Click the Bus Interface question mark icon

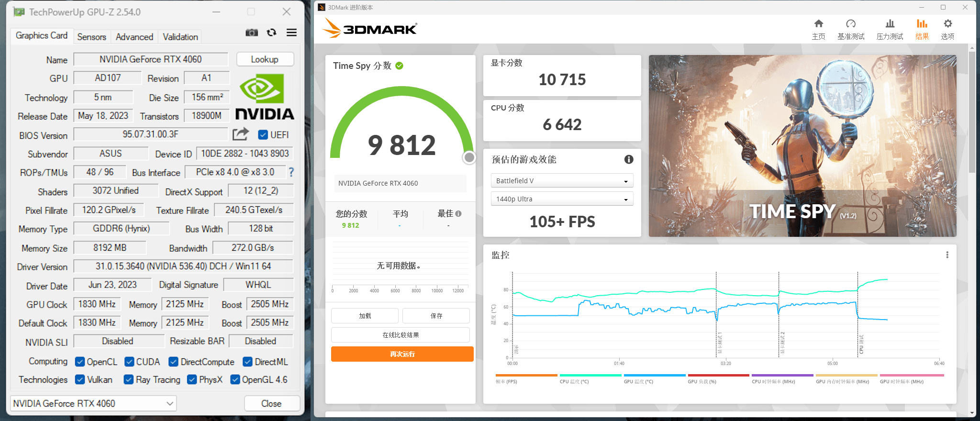[291, 172]
